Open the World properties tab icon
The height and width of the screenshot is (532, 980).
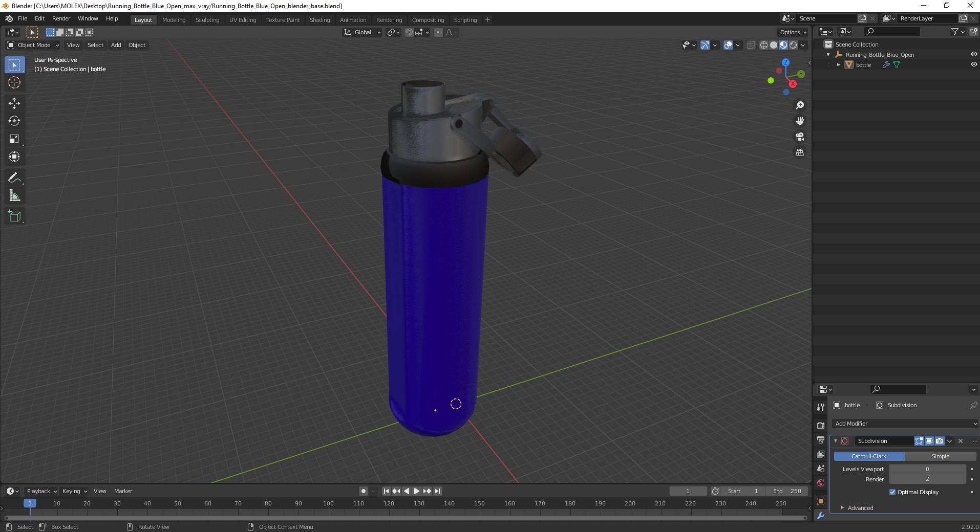click(x=821, y=483)
